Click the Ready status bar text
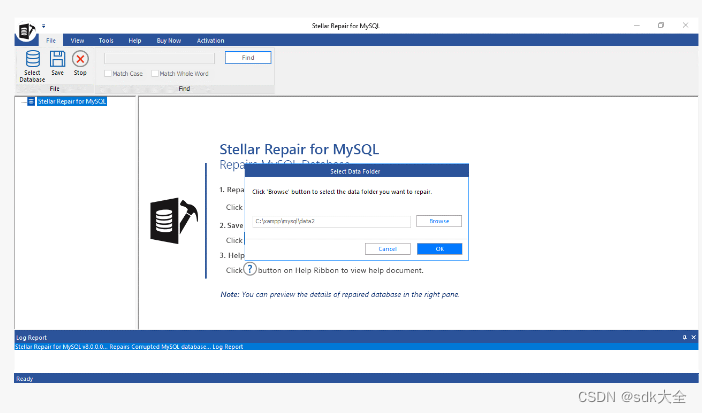The height and width of the screenshot is (413, 702). (25, 379)
